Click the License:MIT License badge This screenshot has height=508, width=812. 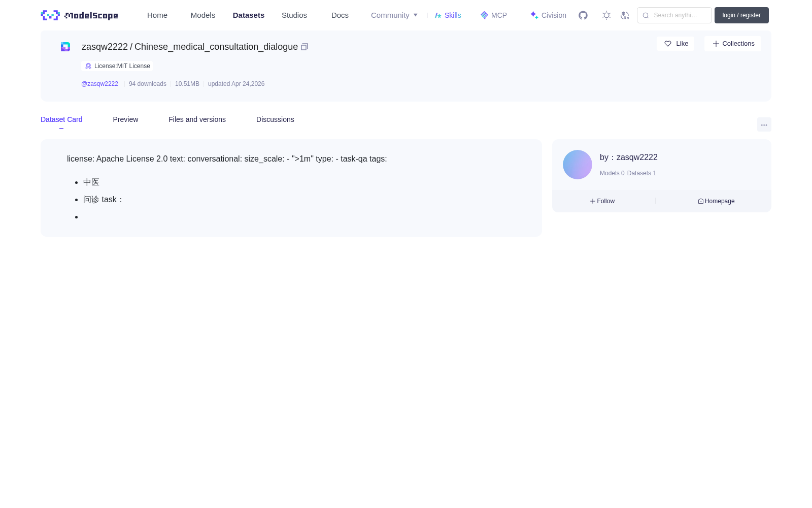[117, 66]
